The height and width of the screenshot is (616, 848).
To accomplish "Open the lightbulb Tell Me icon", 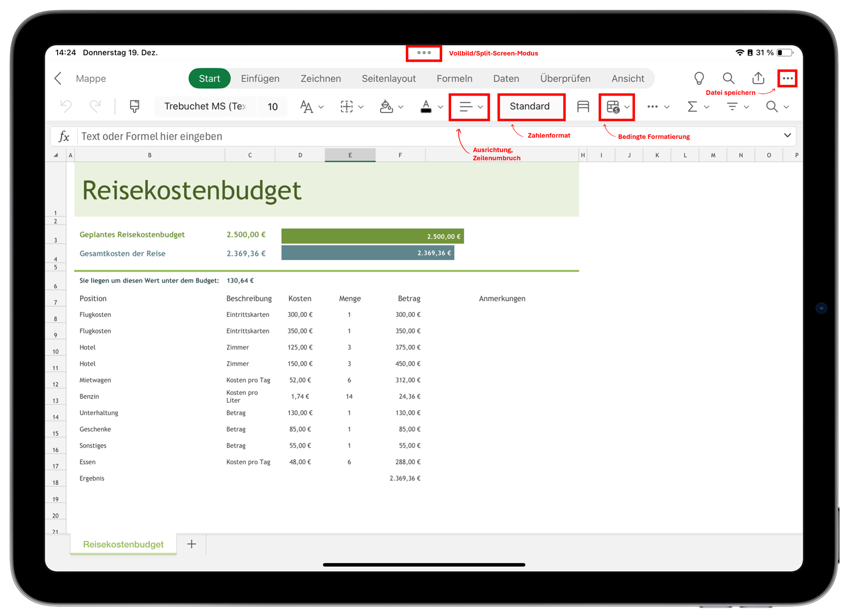I will pos(699,79).
